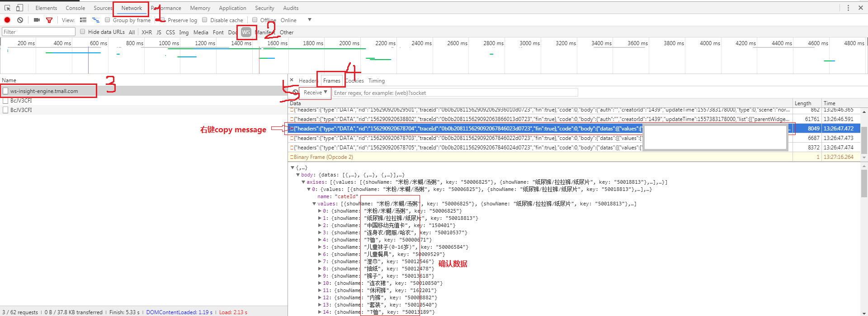868x316 pixels.
Task: Expand values item 12 with key 50008882
Action: (x=320, y=297)
